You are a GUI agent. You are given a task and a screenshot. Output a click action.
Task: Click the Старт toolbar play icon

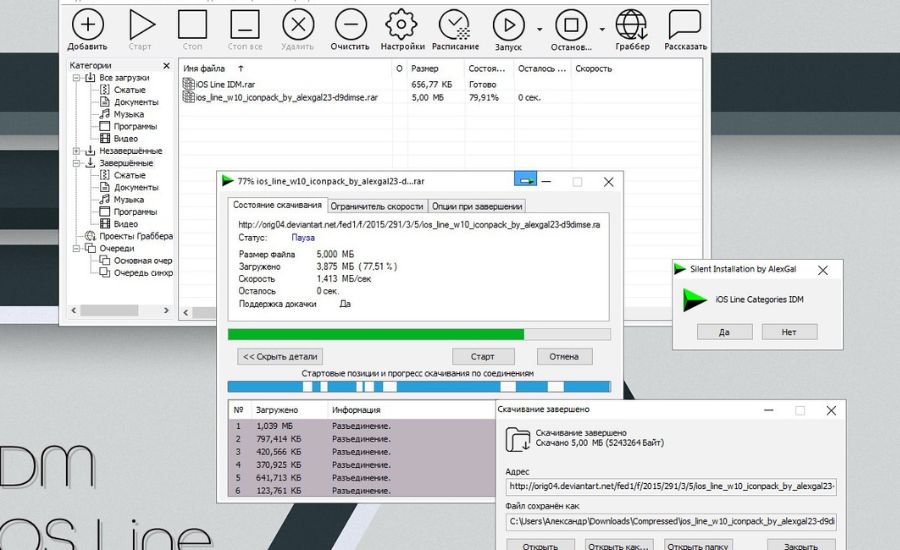[x=141, y=25]
